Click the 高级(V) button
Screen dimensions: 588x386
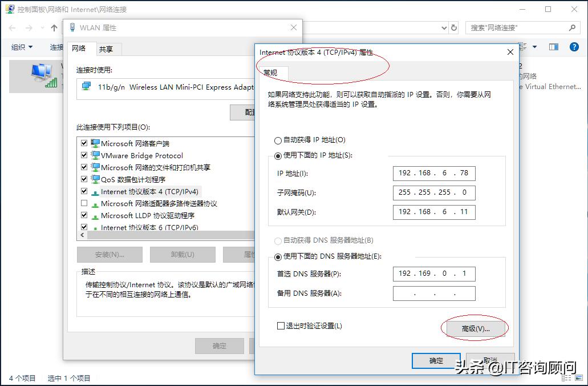pos(475,328)
